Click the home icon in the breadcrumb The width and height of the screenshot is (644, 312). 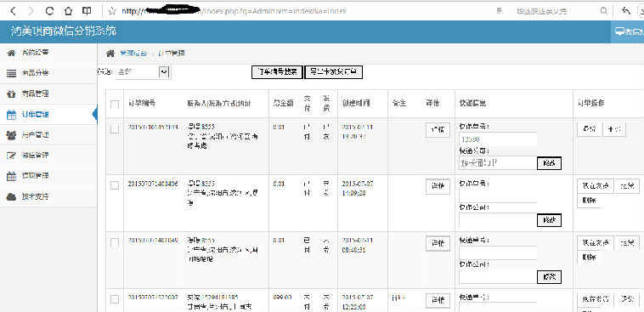110,53
